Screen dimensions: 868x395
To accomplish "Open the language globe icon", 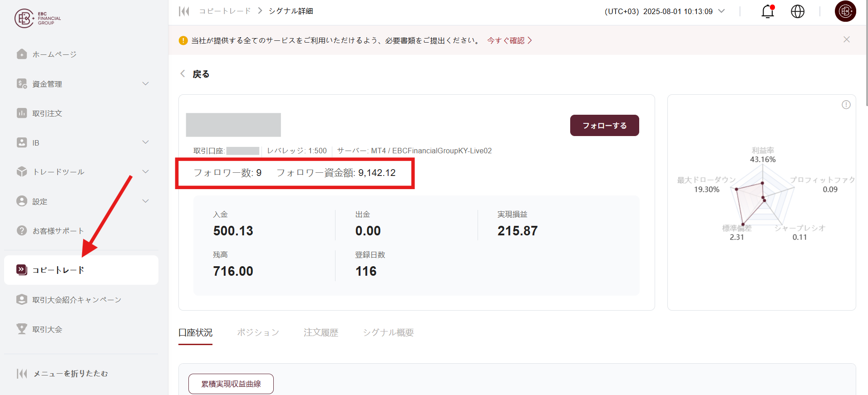I will pos(798,11).
